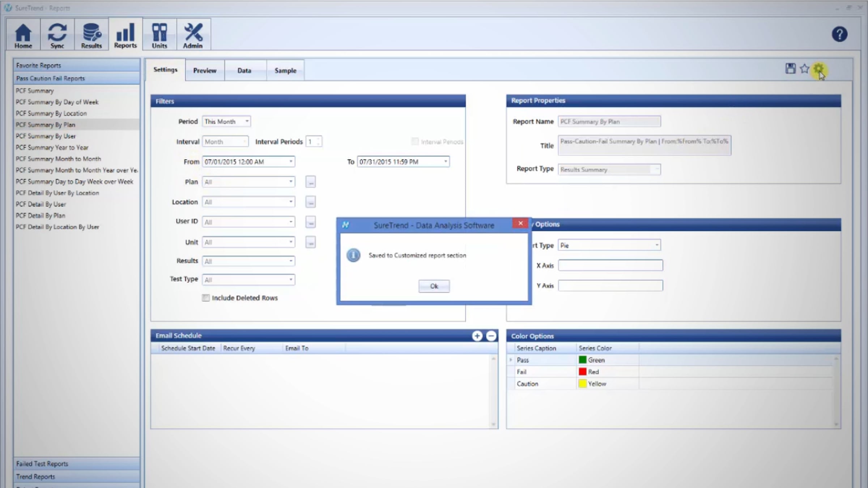Toggle the Interval Periods checkbox

click(415, 141)
